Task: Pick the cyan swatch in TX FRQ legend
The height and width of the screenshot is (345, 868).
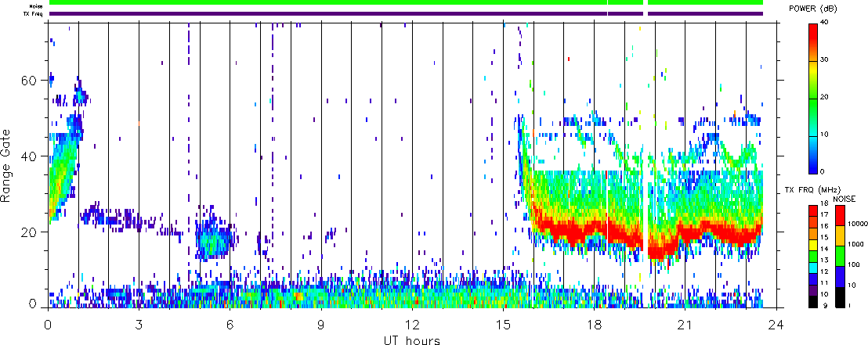Action: tap(813, 268)
